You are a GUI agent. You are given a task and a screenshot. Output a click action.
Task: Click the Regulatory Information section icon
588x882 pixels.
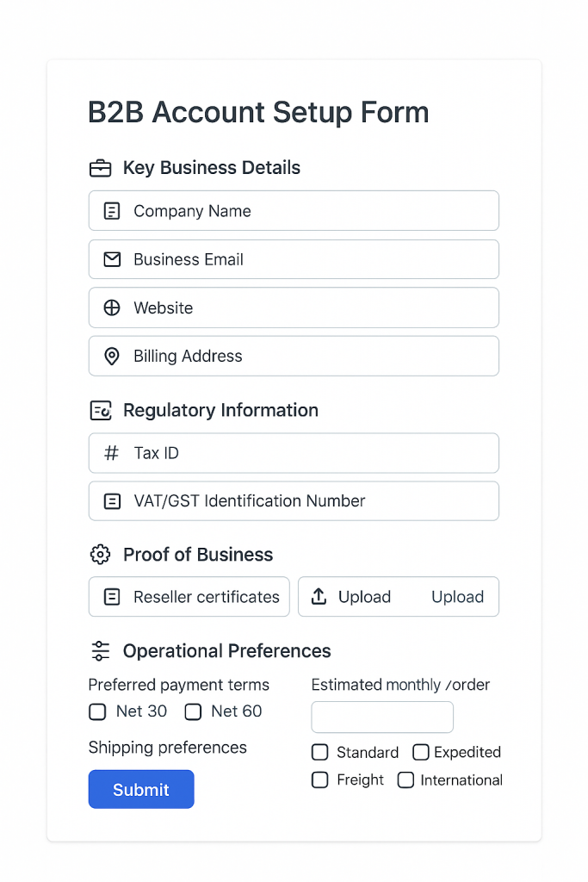[x=101, y=411]
